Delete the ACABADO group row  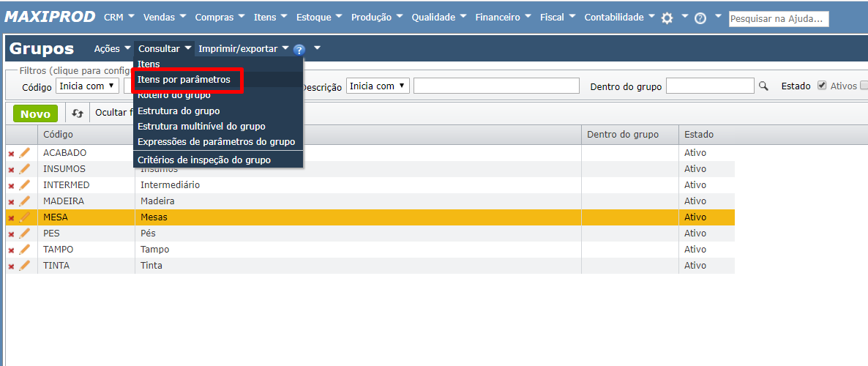[11, 154]
